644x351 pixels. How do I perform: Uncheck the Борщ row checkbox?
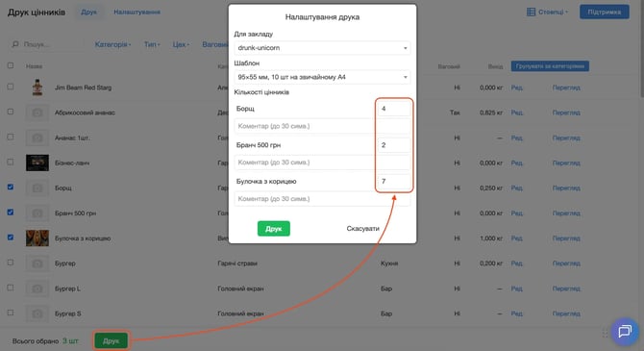(11, 187)
